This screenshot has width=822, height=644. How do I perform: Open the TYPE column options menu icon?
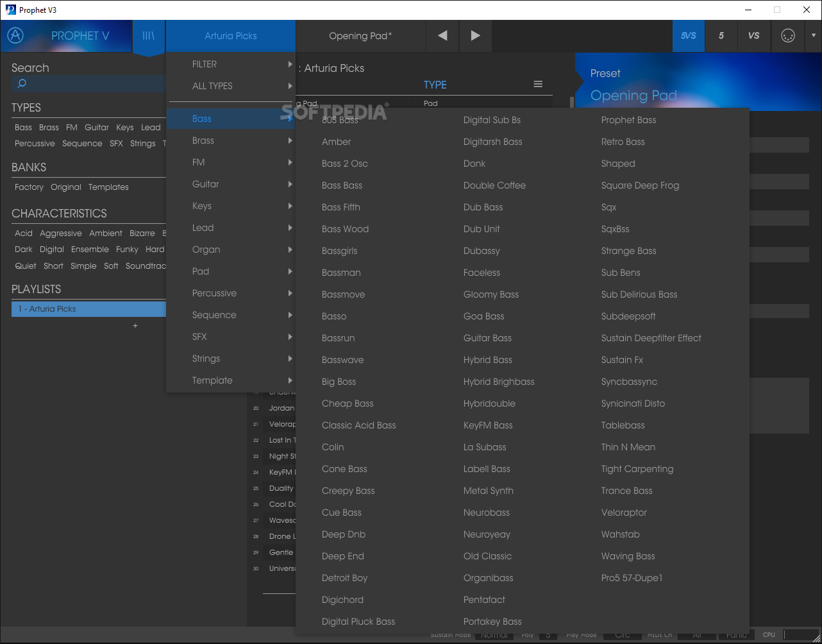pyautogui.click(x=538, y=84)
